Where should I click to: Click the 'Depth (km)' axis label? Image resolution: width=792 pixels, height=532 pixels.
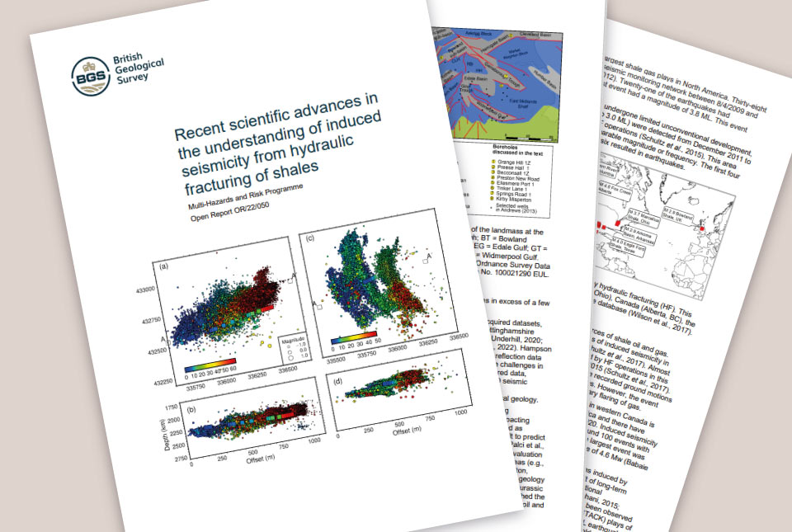[165, 434]
